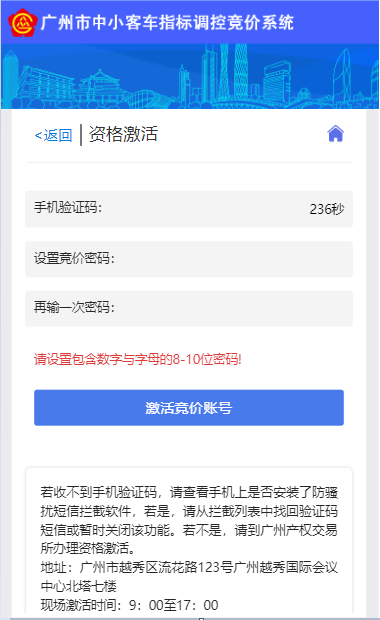Screen dimensions: 380x620
Task: Click the 再输一次密码 field label
Action: (x=74, y=307)
